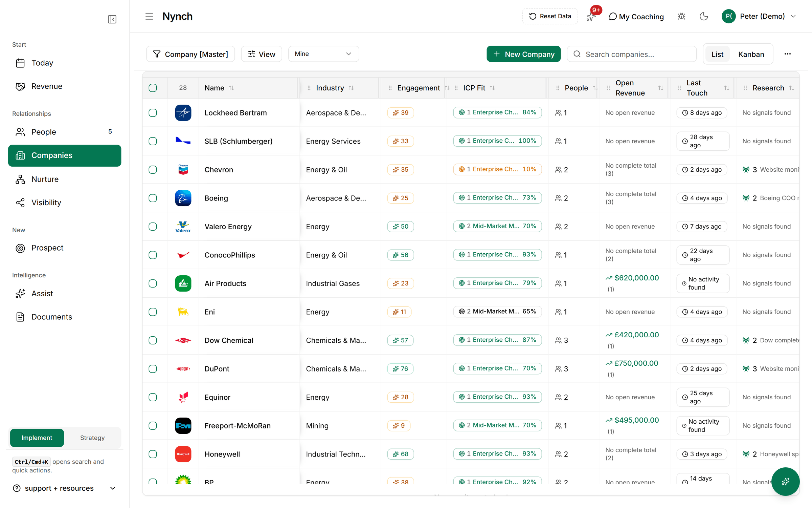This screenshot has width=812, height=508.
Task: Click the Search companies field
Action: point(632,54)
